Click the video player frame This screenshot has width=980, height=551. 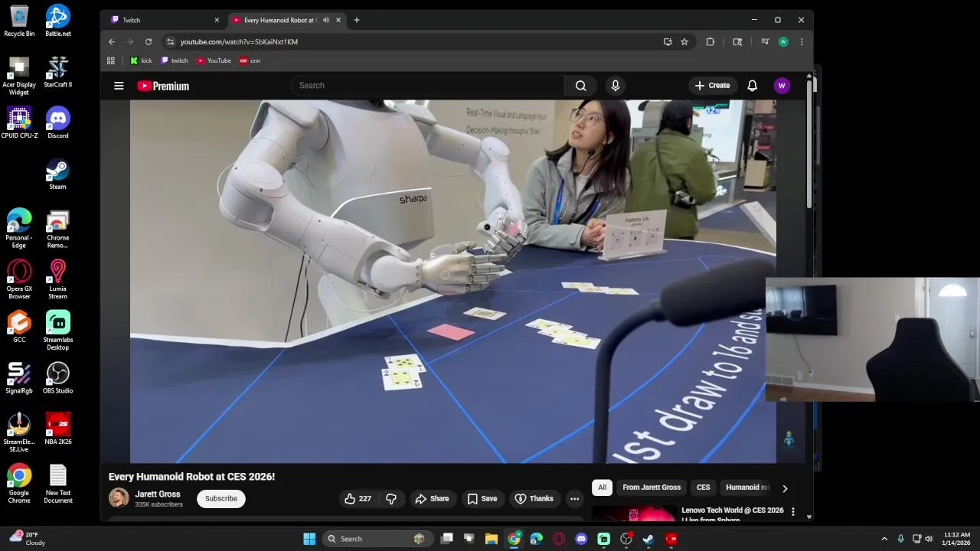(452, 282)
